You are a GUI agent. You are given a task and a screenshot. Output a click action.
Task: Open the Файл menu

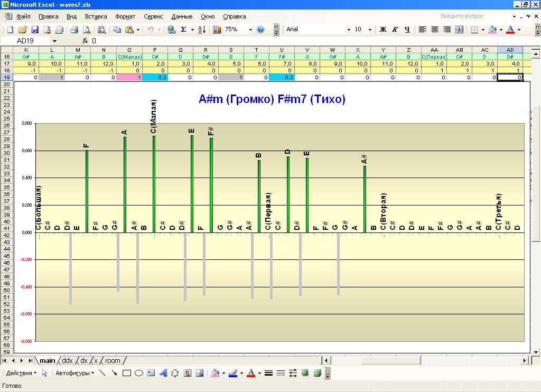(23, 16)
